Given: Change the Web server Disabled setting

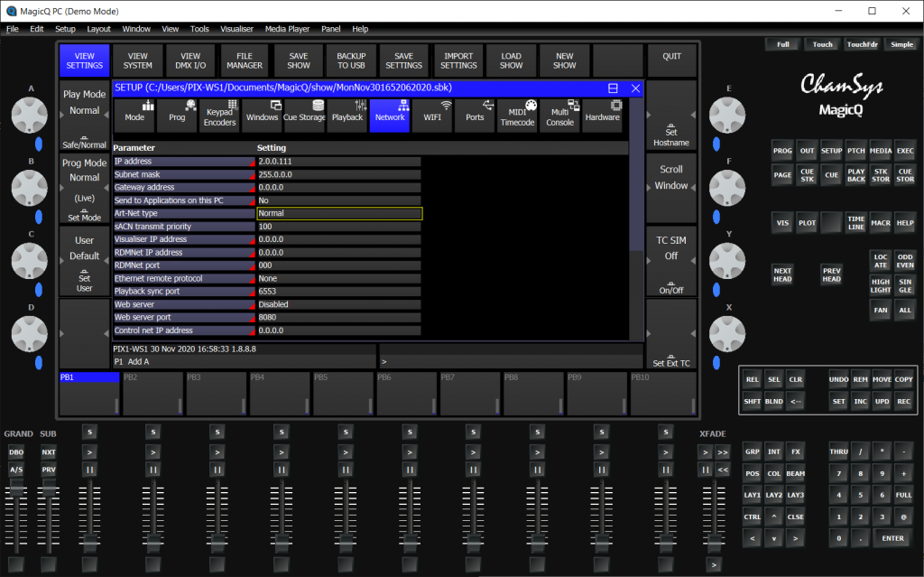Looking at the screenshot, I should point(338,305).
